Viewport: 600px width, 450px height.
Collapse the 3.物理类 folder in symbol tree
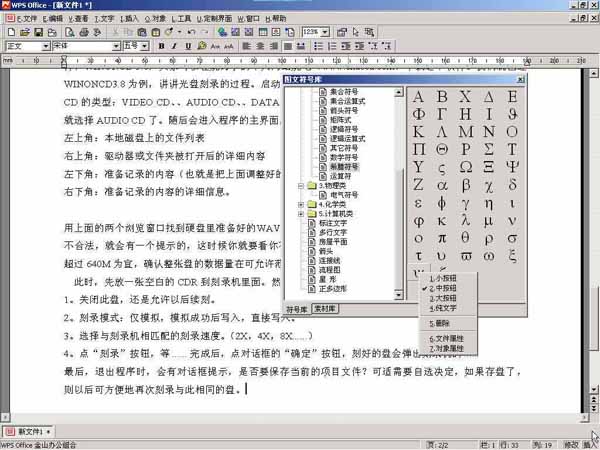tap(301, 186)
